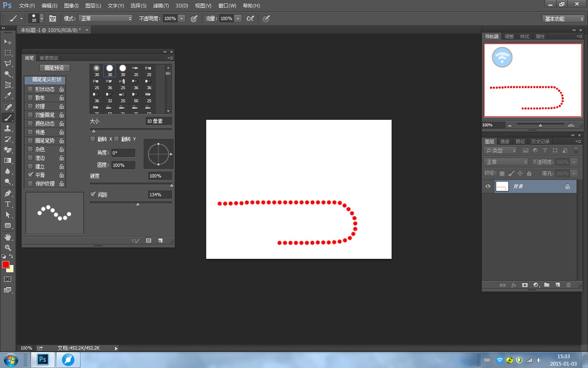Open Windows Start button
This screenshot has height=368, width=588.
(11, 360)
